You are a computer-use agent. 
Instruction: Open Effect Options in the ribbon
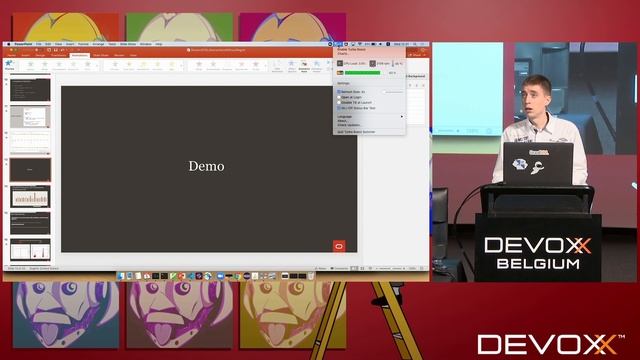coord(292,66)
